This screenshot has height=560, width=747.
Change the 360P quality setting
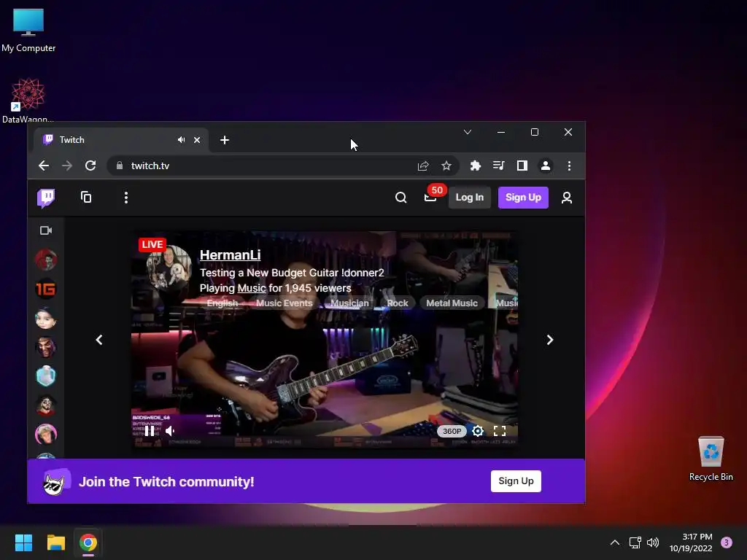click(452, 432)
